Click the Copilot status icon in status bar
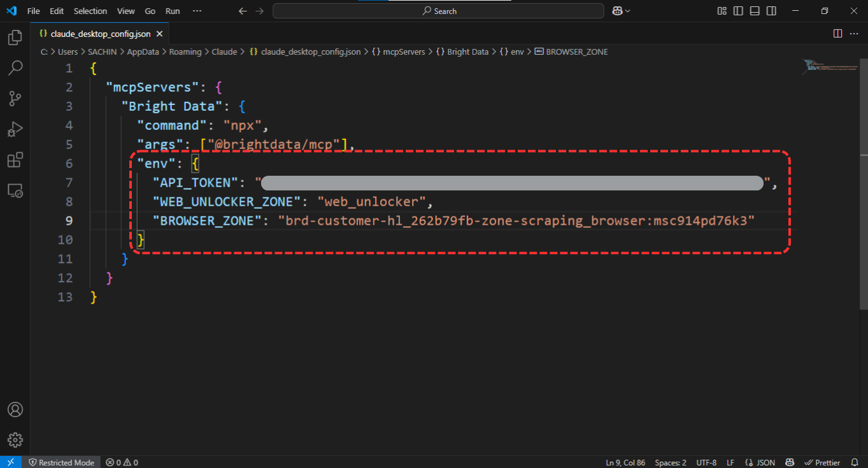 pos(790,462)
